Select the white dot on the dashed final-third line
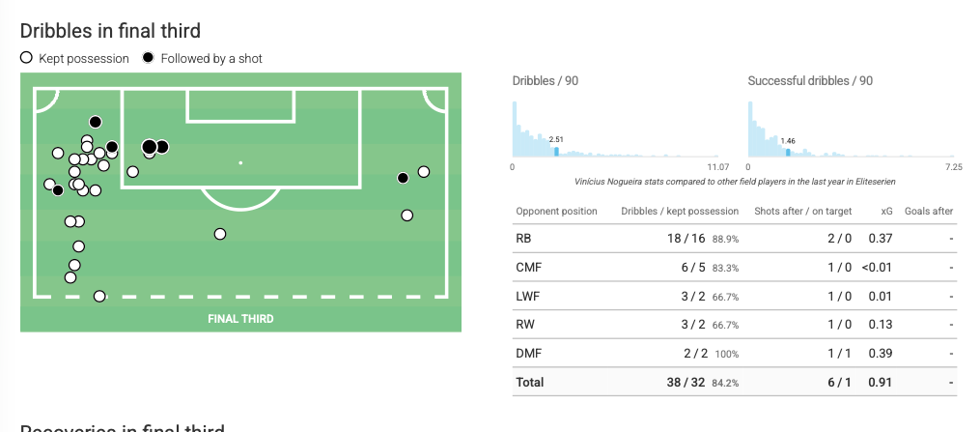Screen dimensions: 980x432 click(x=98, y=296)
